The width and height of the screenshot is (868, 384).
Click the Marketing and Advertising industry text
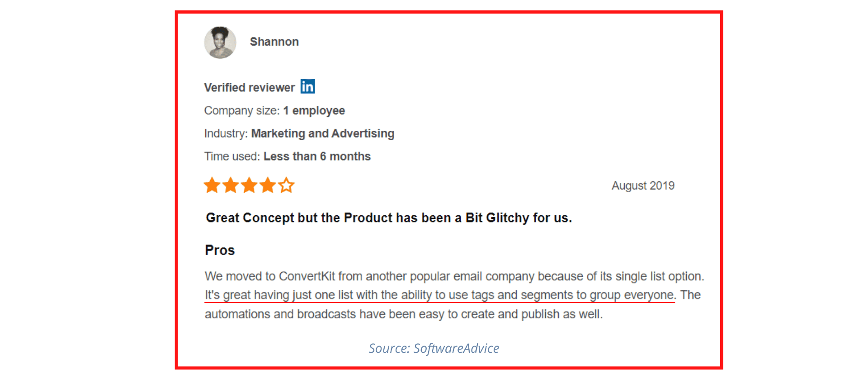[323, 133]
